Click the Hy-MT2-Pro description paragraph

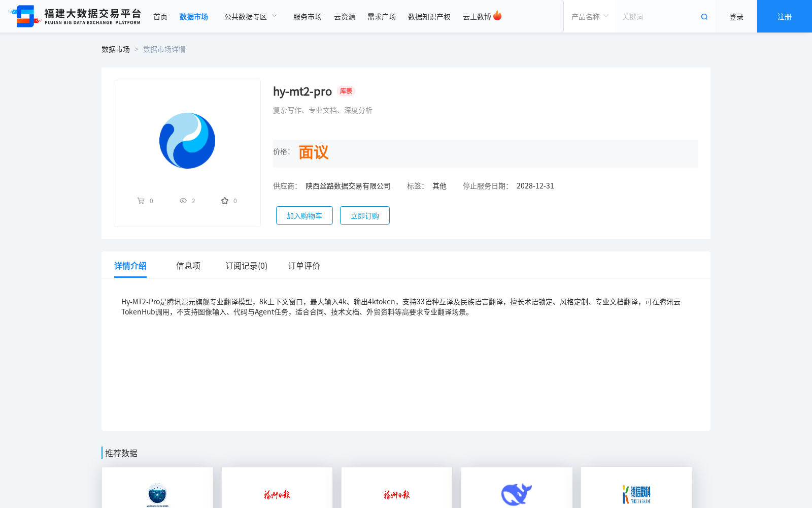point(401,307)
